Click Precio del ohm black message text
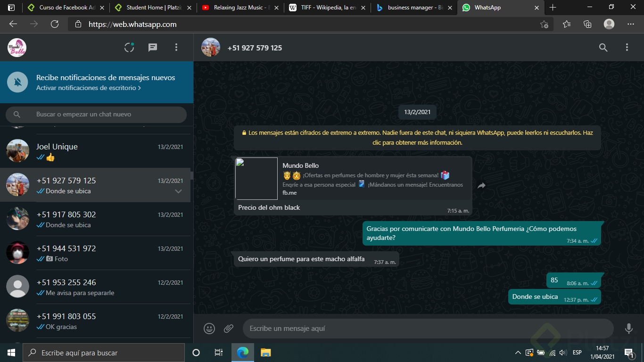The width and height of the screenshot is (644, 362). click(269, 207)
